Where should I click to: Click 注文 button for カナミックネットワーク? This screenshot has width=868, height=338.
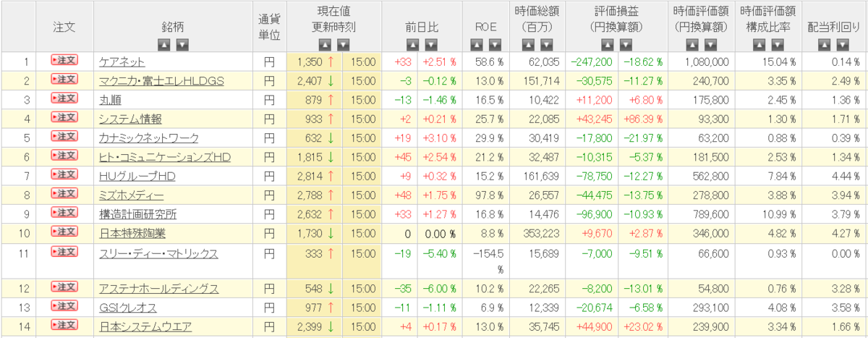click(x=64, y=136)
